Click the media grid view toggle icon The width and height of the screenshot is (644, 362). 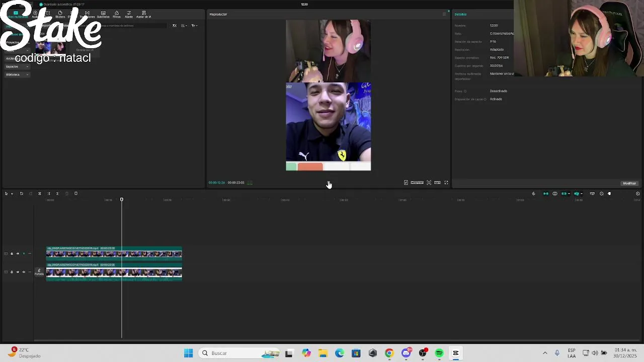(175, 26)
